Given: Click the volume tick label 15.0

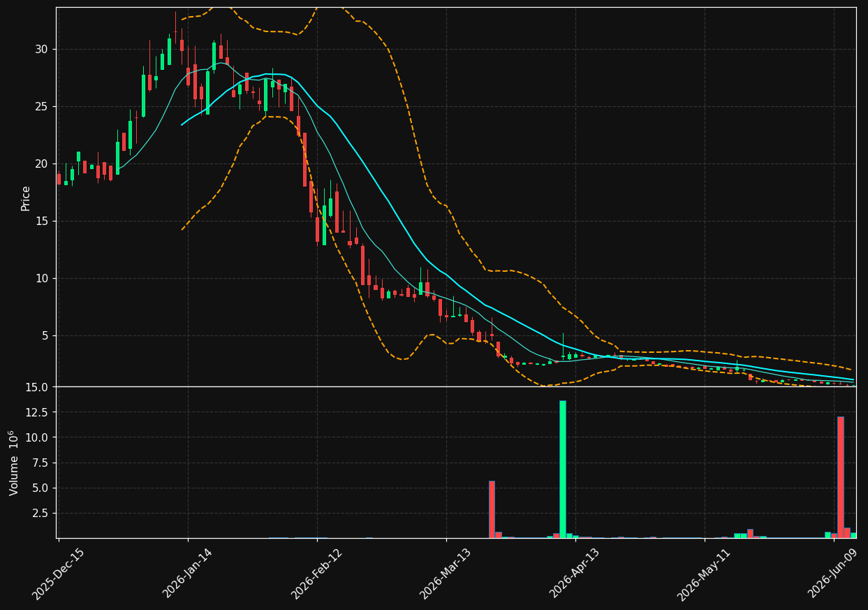Looking at the screenshot, I should coord(38,387).
